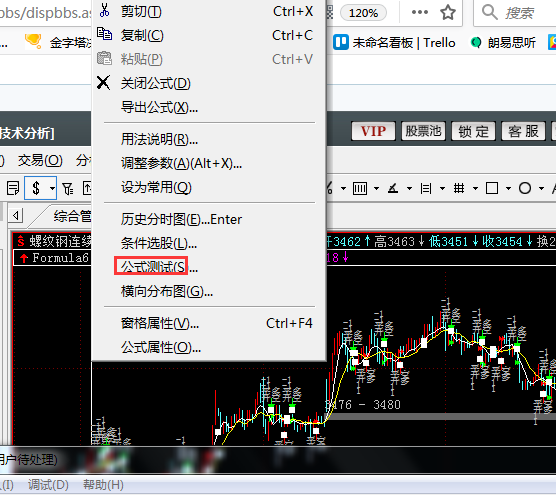Click the angle drawing tool icon
The height and width of the screenshot is (495, 556).
click(393, 188)
